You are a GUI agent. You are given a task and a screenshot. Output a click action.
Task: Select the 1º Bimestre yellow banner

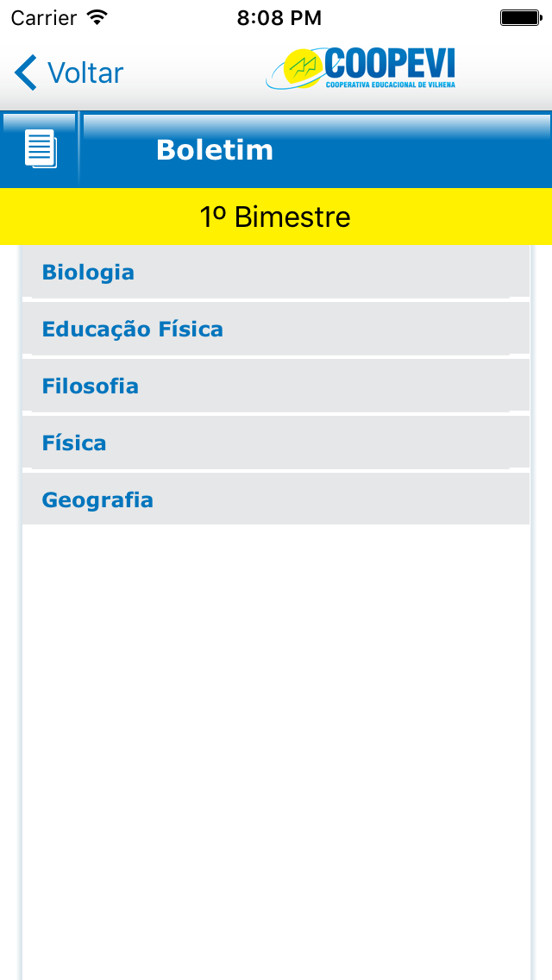click(276, 217)
